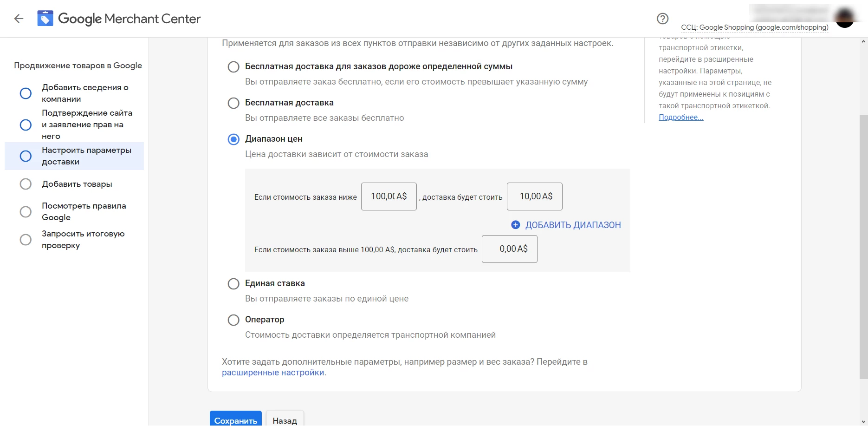
Task: Click the step circle for Запросить итоговую проверку
Action: pyautogui.click(x=26, y=240)
